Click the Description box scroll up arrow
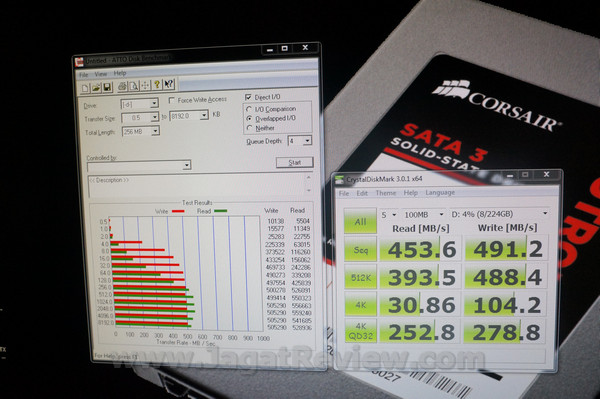600x399 pixels. pyautogui.click(x=308, y=178)
